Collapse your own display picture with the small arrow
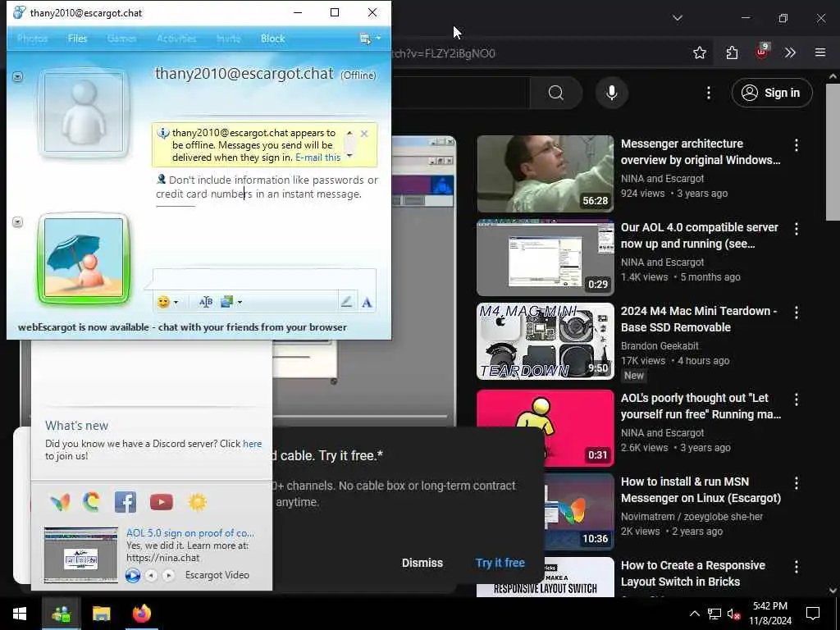The height and width of the screenshot is (630, 840). (18, 221)
